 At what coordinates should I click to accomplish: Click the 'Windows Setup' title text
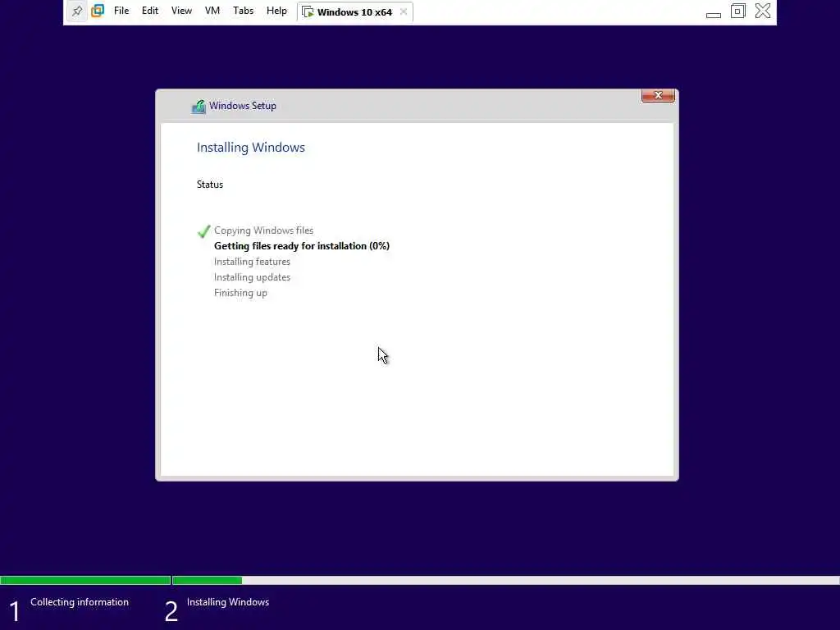(243, 106)
